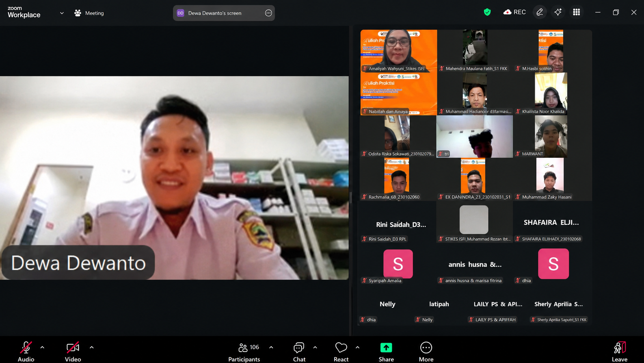
Task: Click the Dewa Dewanto name label
Action: [78, 263]
